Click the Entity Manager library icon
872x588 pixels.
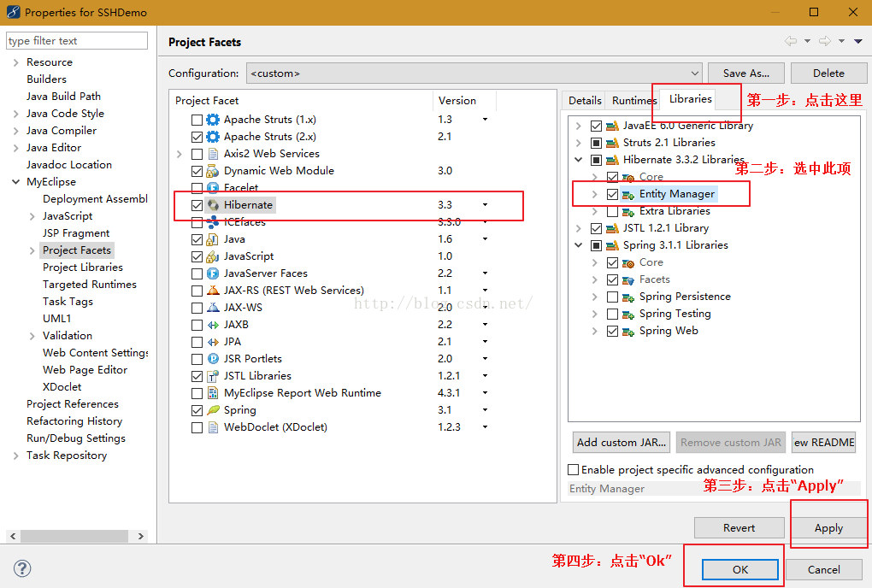(628, 194)
